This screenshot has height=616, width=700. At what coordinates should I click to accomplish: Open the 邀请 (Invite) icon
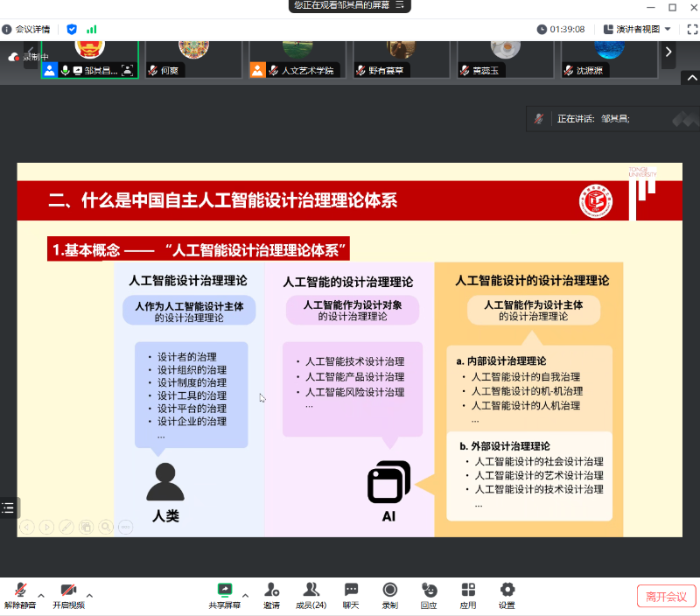click(271, 590)
